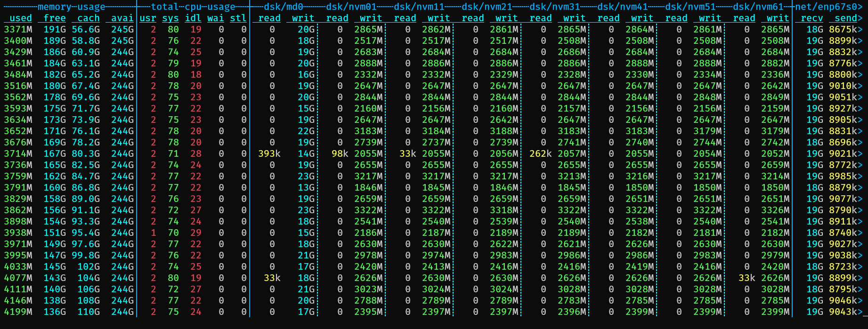The height and width of the screenshot is (329, 868).
Task: Click the 'idl' column label
Action: [x=193, y=18]
